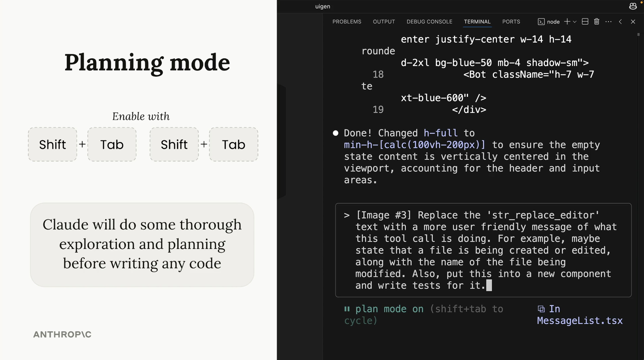Click line number 18 in terminal output

coord(378,74)
